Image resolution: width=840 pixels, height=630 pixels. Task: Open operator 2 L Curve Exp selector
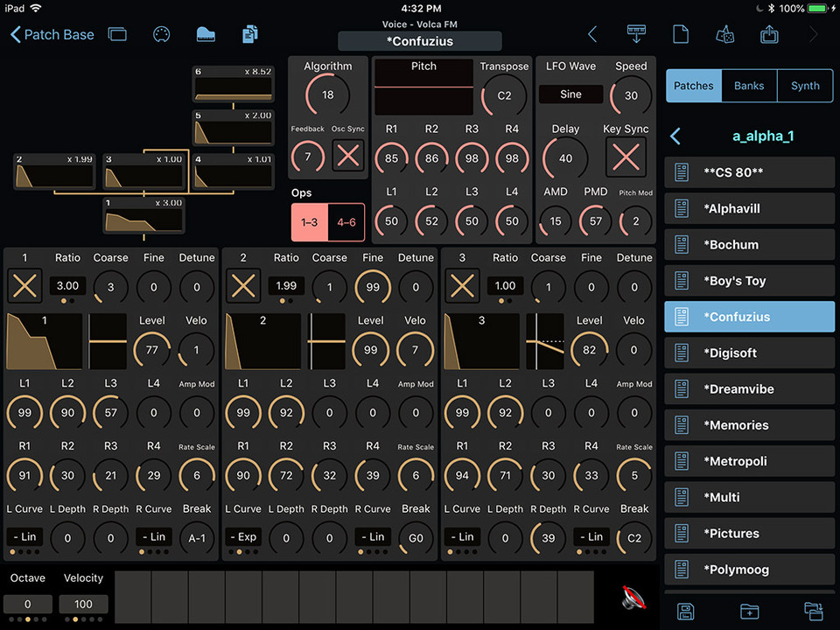pyautogui.click(x=243, y=536)
